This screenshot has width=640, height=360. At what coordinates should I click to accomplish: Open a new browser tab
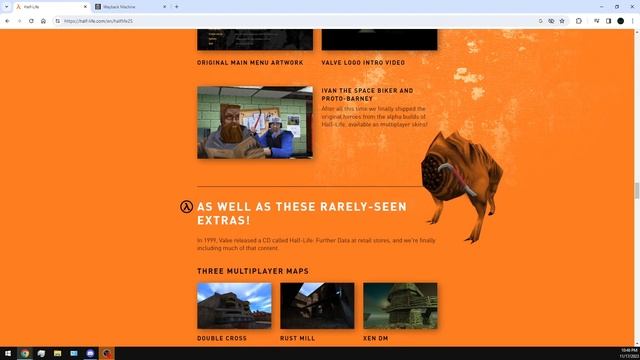pos(177,7)
